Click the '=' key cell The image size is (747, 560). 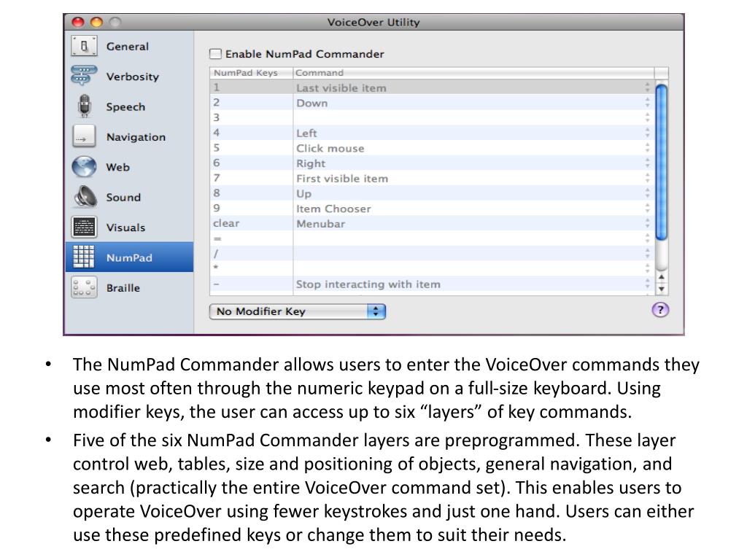pyautogui.click(x=251, y=238)
